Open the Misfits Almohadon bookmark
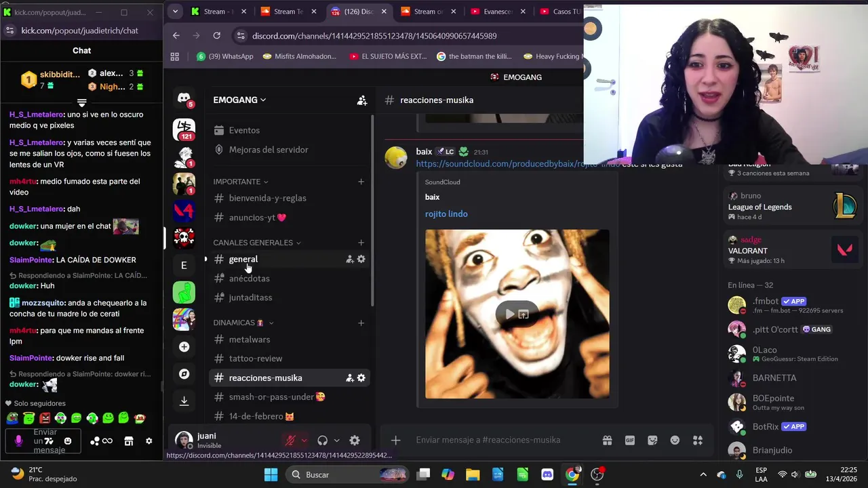Viewport: 868px width, 488px height. 299,56
